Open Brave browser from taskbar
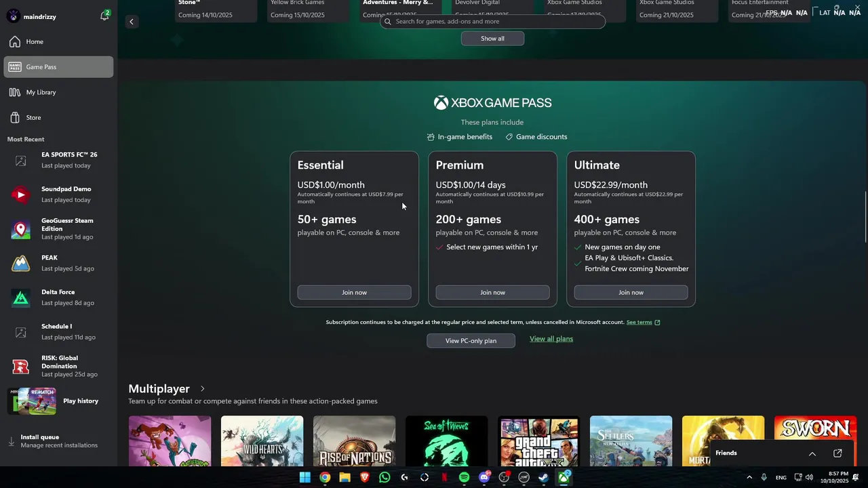Image resolution: width=868 pixels, height=488 pixels. point(365,477)
